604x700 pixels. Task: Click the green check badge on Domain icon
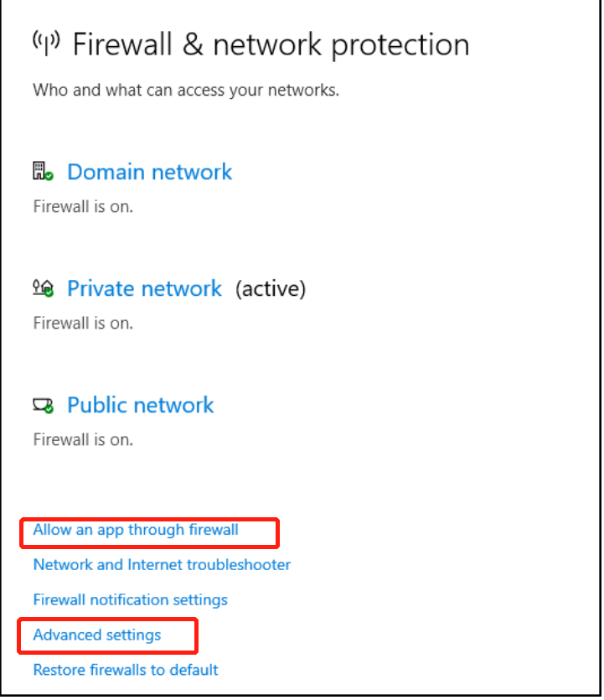[x=49, y=176]
